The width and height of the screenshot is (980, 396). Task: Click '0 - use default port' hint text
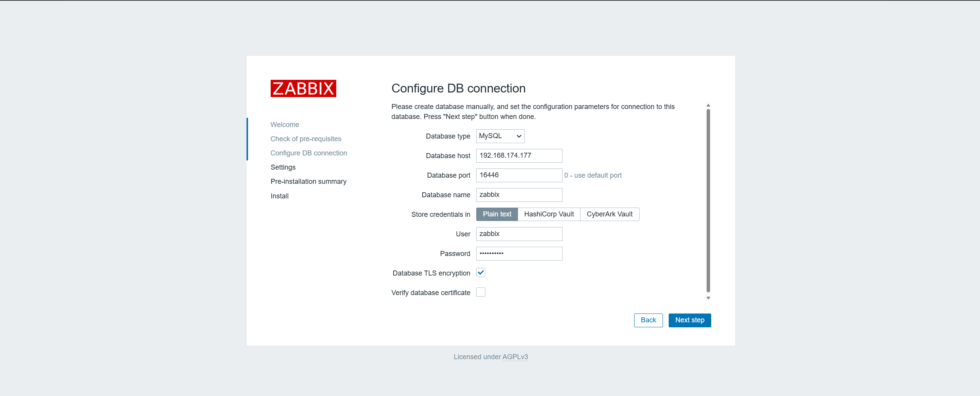click(593, 175)
